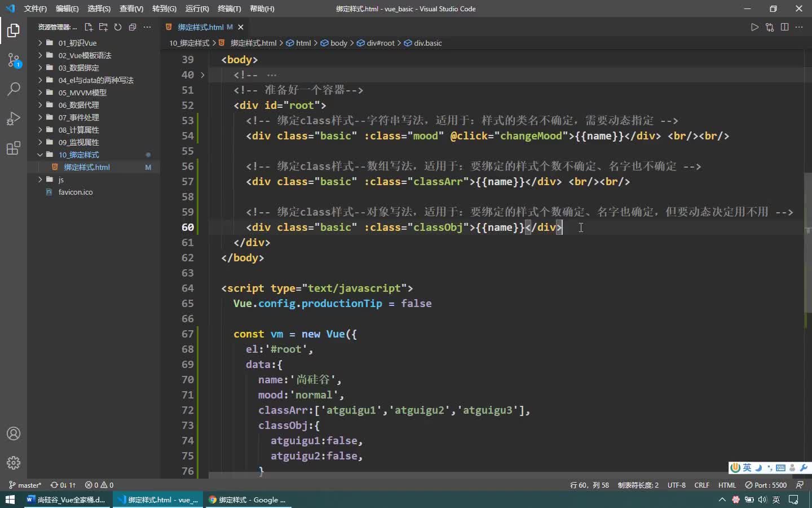The width and height of the screenshot is (812, 508).
Task: Open Windows Start menu
Action: click(10, 500)
